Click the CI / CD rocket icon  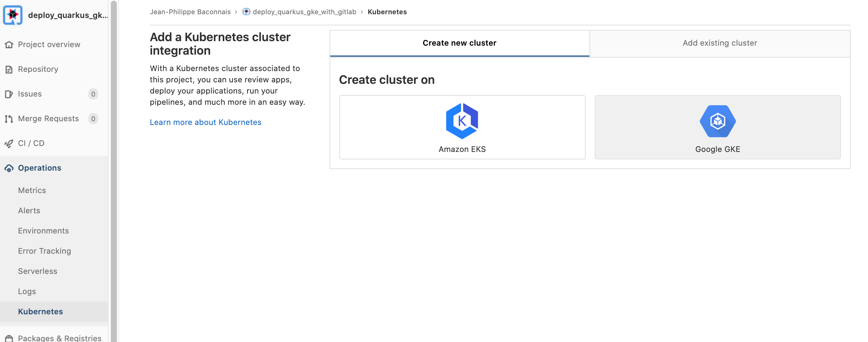pos(9,144)
